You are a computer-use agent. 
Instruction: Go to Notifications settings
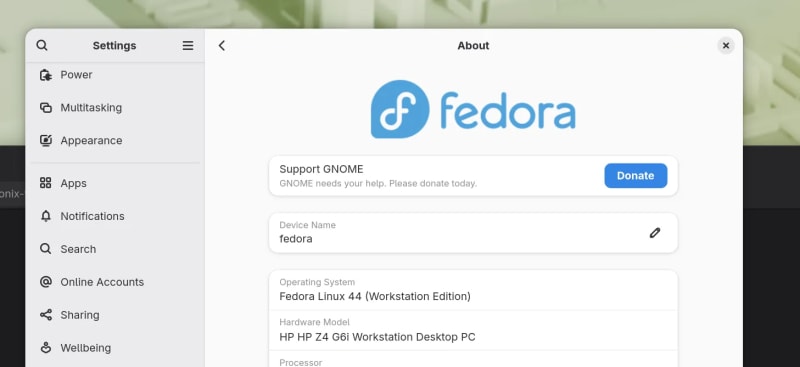click(x=115, y=216)
